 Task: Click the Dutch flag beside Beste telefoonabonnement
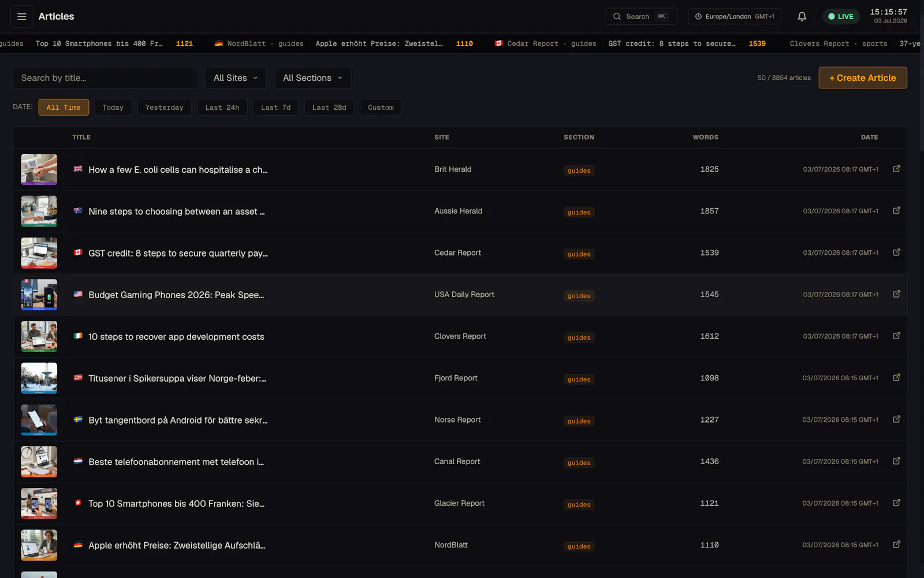(x=78, y=461)
